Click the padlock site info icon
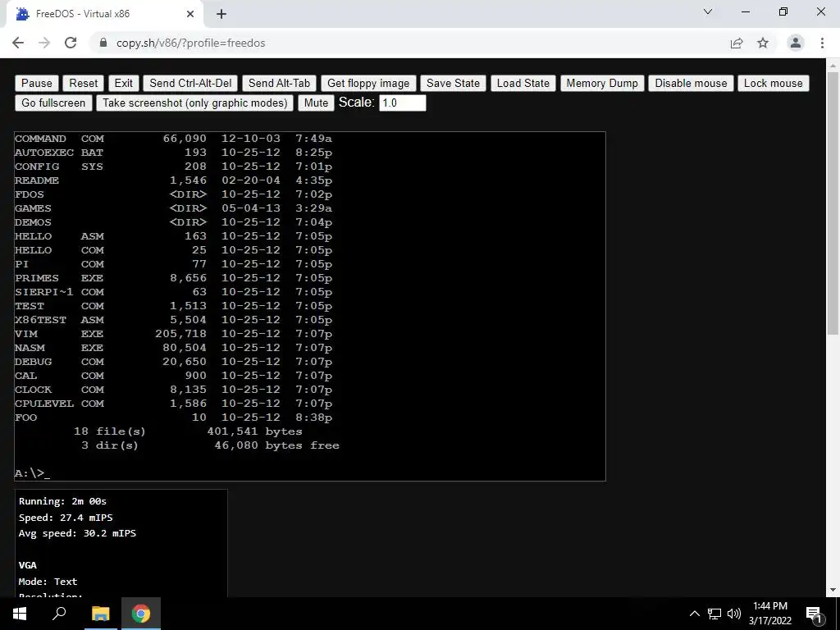840x630 pixels. pyautogui.click(x=103, y=43)
